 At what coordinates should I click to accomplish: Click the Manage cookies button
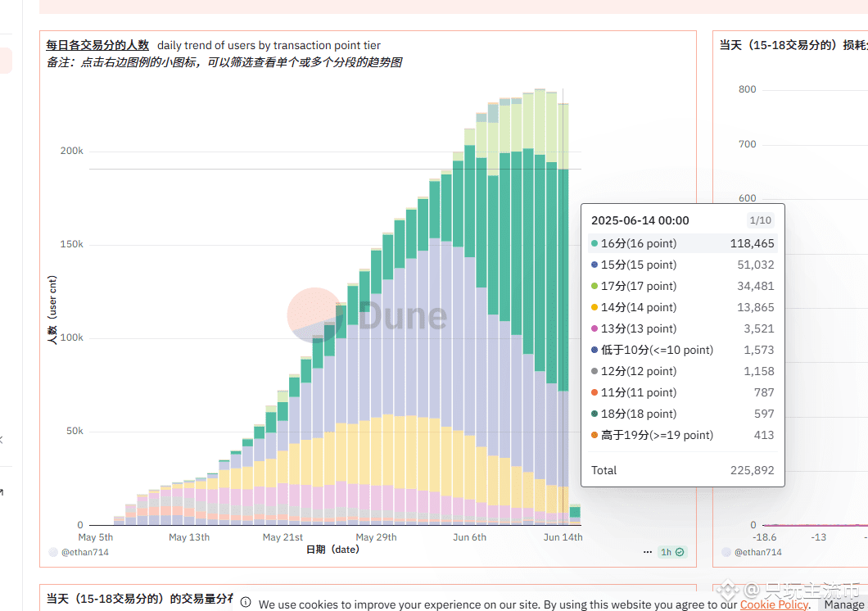843,604
